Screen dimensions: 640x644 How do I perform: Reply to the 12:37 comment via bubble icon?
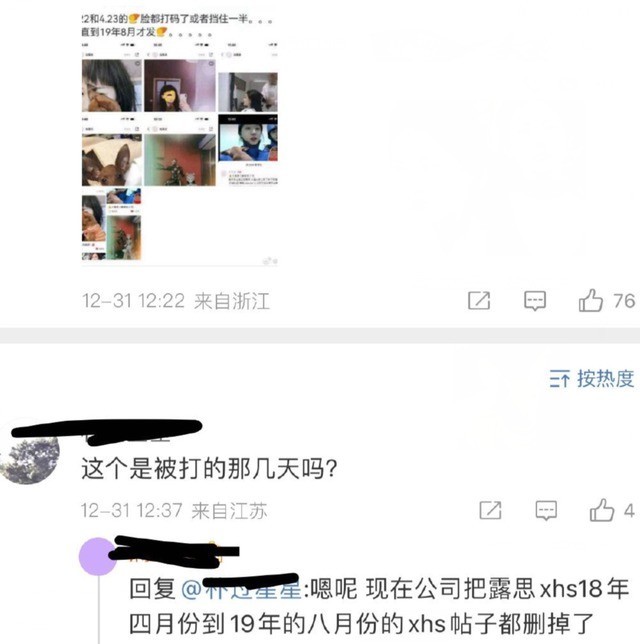[546, 511]
